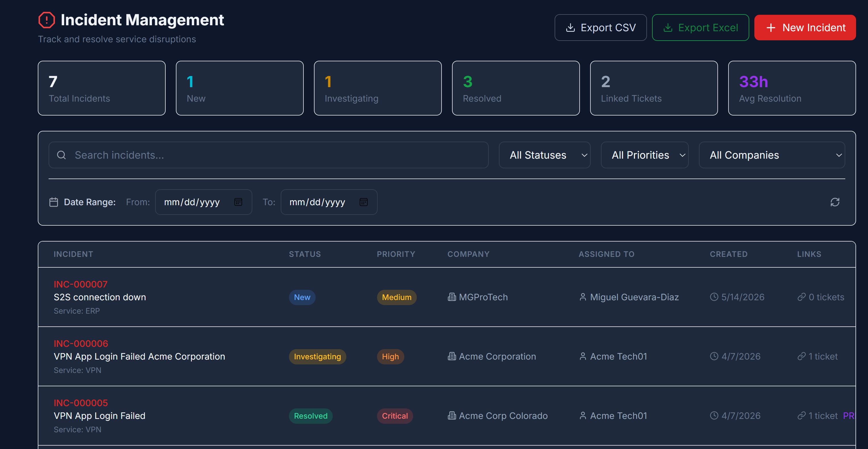Open incident INC-000005

click(x=81, y=403)
